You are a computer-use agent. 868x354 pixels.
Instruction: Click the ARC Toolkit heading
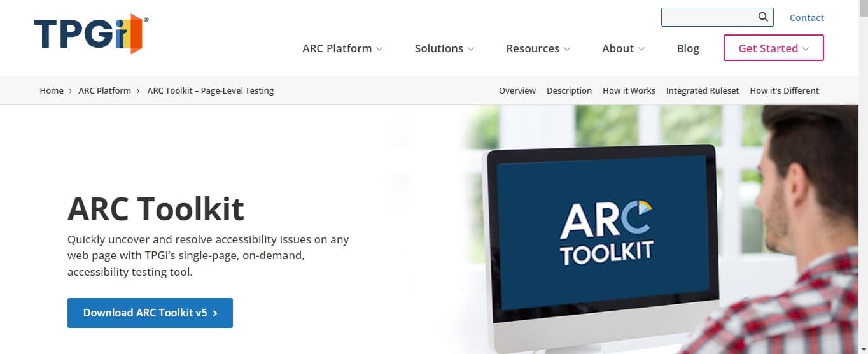coord(156,208)
